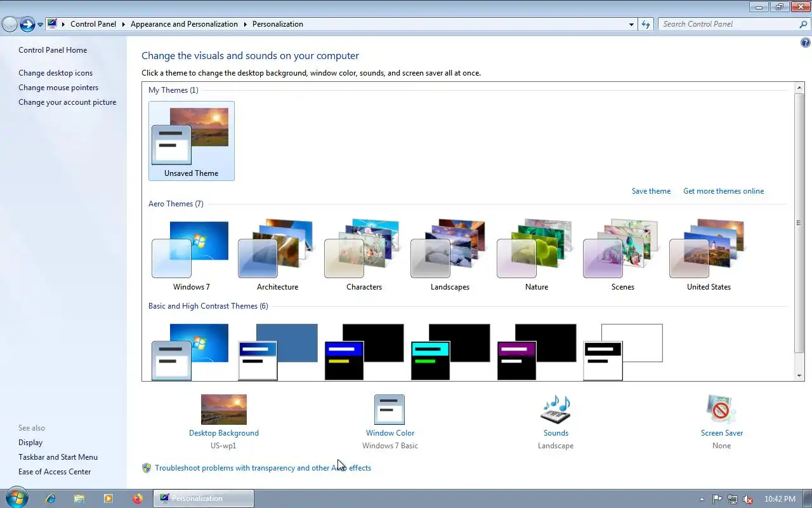Open Windows Explorer from taskbar
This screenshot has width=812, height=508.
coord(79,498)
